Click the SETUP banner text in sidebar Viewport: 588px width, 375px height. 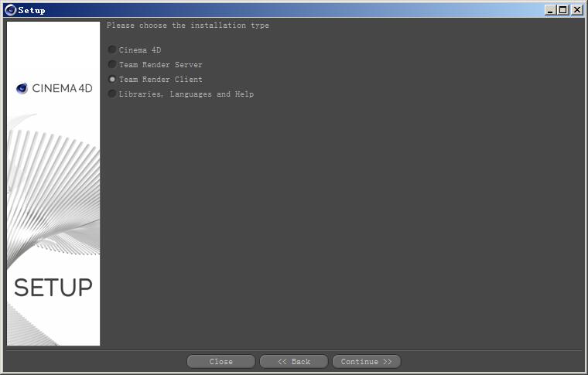(53, 288)
